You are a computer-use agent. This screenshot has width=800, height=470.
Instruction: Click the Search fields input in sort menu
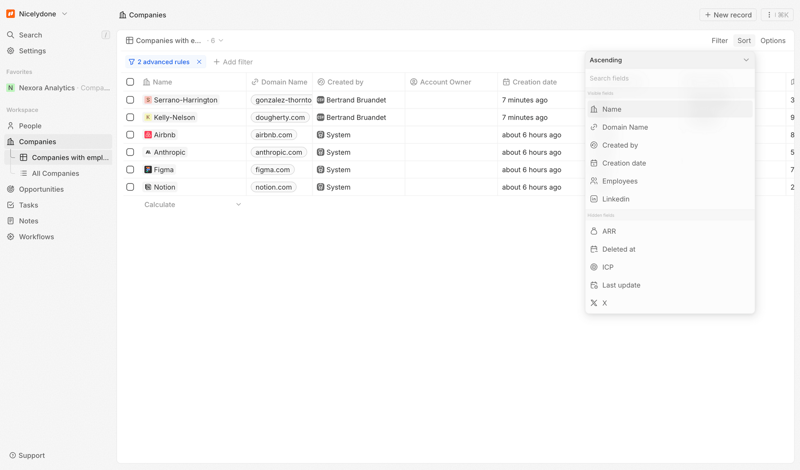[669, 78]
